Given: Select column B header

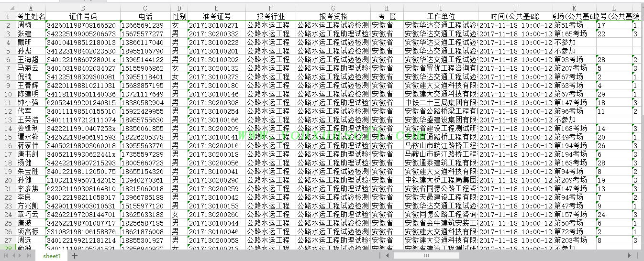Looking at the screenshot, I should (x=83, y=8).
